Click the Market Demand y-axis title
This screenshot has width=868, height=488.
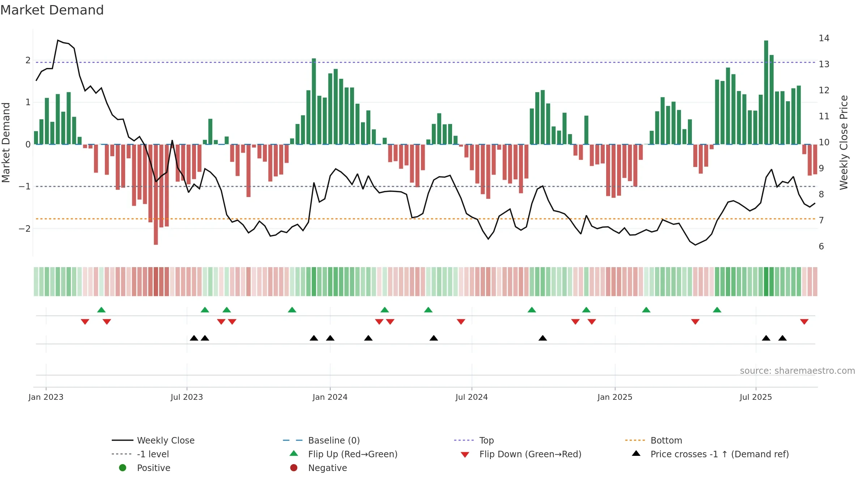(x=6, y=142)
